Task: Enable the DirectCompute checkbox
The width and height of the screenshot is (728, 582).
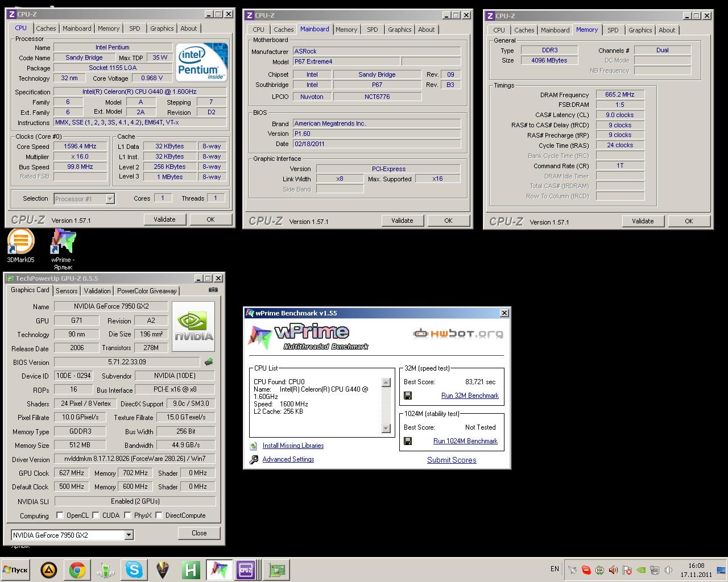Action: click(x=159, y=516)
